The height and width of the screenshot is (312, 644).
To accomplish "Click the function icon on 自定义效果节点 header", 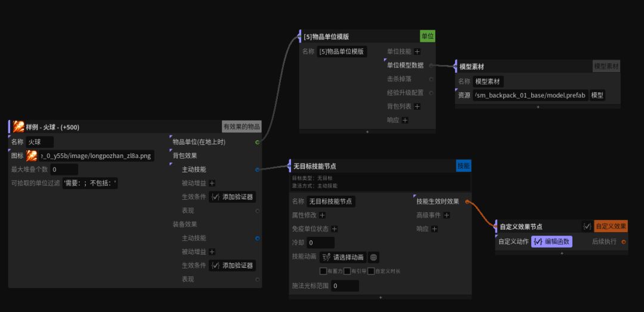I will click(x=587, y=226).
